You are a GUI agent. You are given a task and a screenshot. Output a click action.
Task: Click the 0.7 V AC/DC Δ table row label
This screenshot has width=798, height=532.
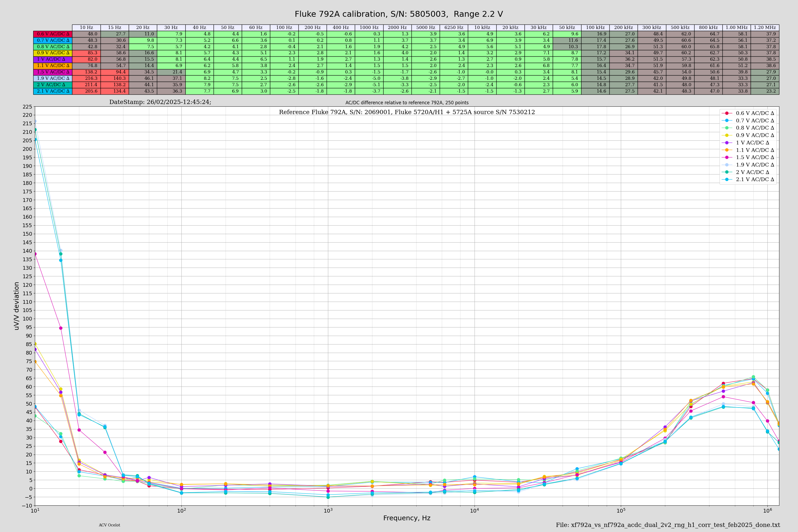[53, 40]
